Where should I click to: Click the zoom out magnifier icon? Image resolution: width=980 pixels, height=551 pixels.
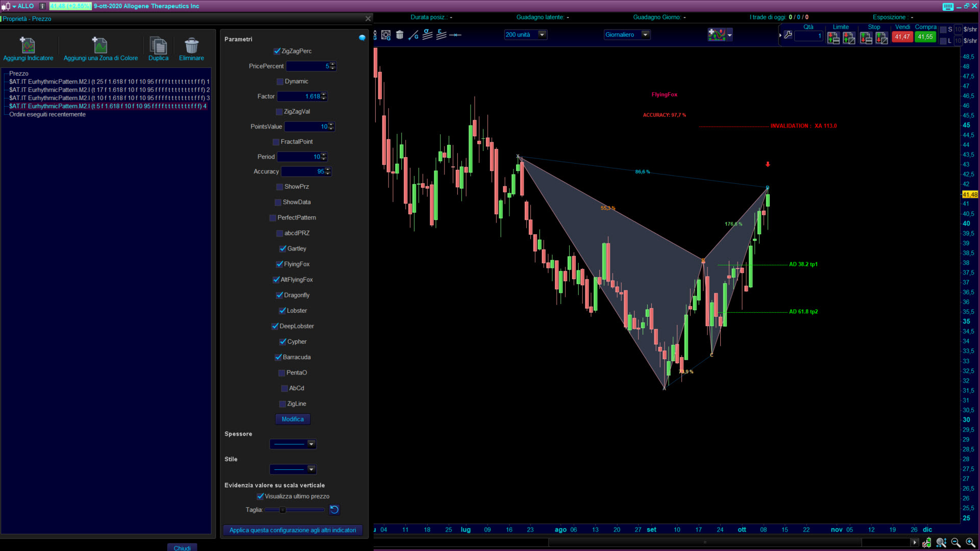point(955,542)
